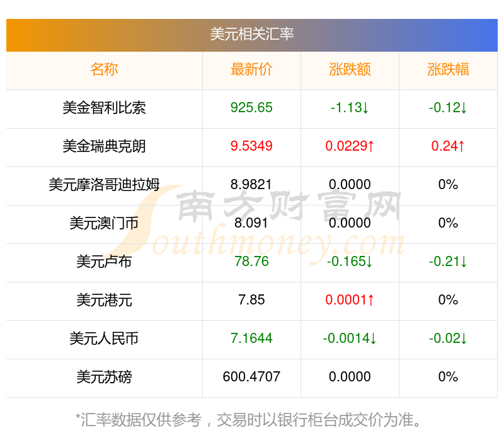Click 0% in the 美元港元 row
This screenshot has height=440, width=504.
click(448, 300)
